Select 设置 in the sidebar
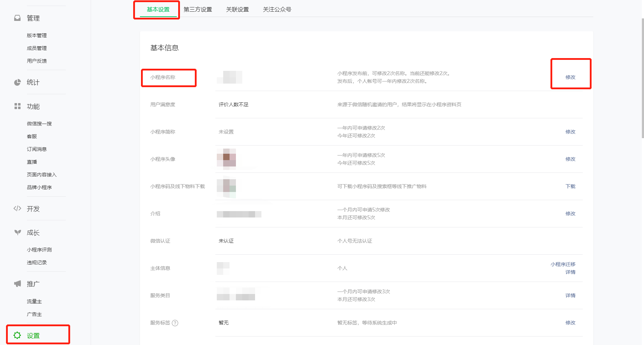The width and height of the screenshot is (644, 345). [x=33, y=335]
